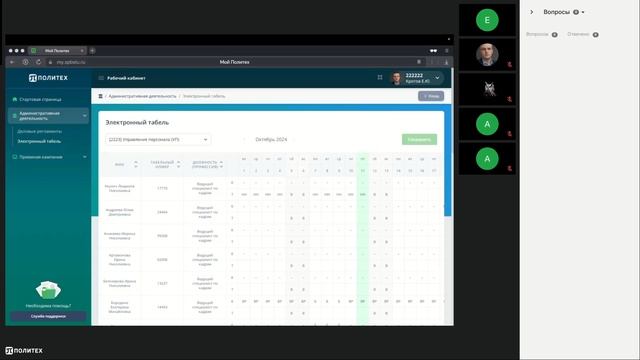Image resolution: width=640 pixels, height=360 pixels.
Task: Close the Мой Политех browser tab
Action: [82, 51]
